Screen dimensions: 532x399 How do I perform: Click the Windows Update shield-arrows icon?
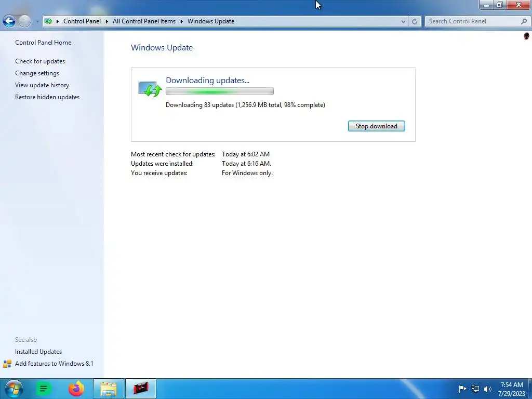tap(150, 89)
